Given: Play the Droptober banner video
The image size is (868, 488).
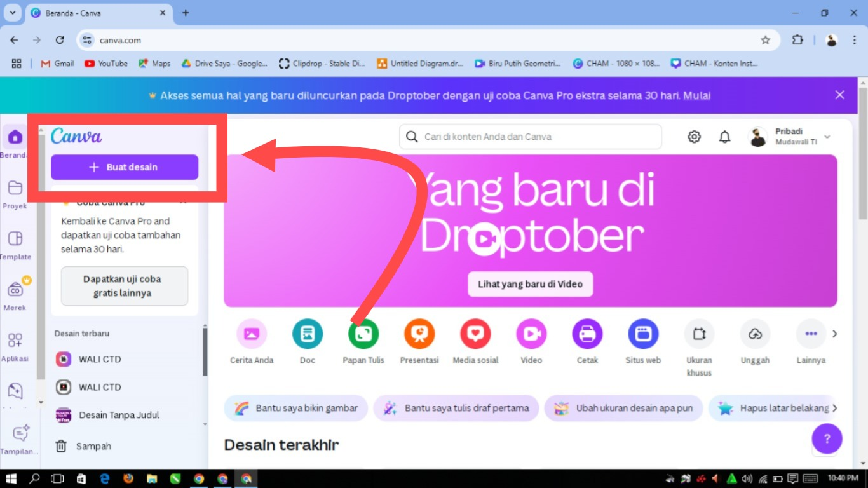Looking at the screenshot, I should [484, 239].
